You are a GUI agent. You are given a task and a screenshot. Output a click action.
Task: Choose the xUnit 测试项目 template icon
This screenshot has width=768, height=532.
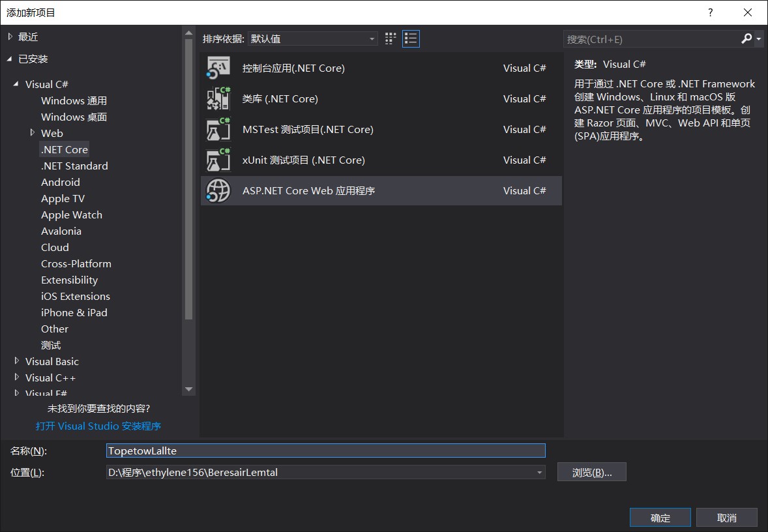click(x=218, y=160)
